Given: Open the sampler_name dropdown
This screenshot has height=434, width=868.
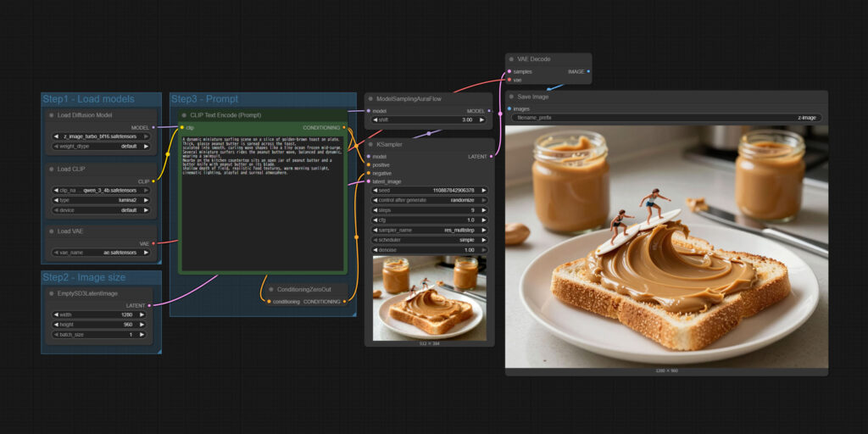Looking at the screenshot, I should (428, 230).
